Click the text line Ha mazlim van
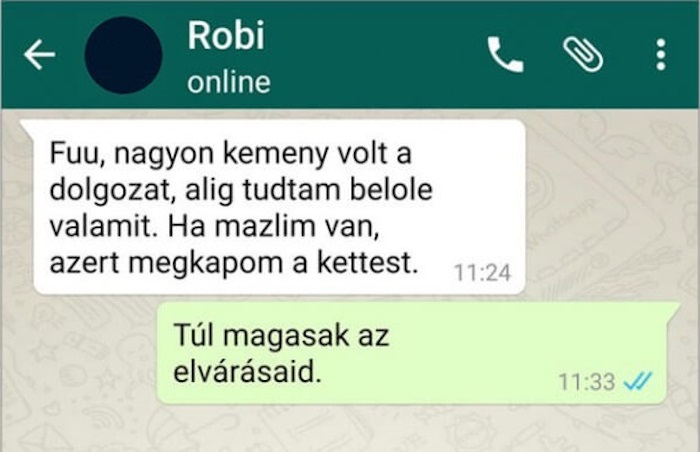700x452 pixels. coord(273,226)
